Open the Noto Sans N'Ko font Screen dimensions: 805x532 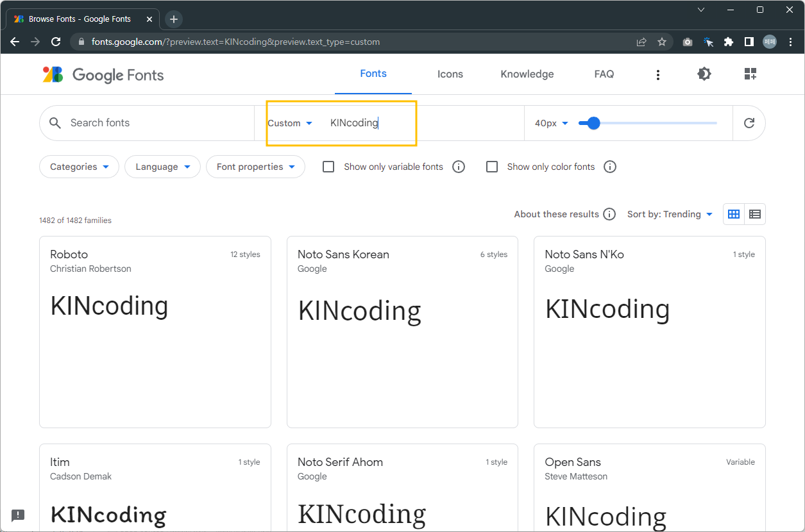(x=650, y=332)
